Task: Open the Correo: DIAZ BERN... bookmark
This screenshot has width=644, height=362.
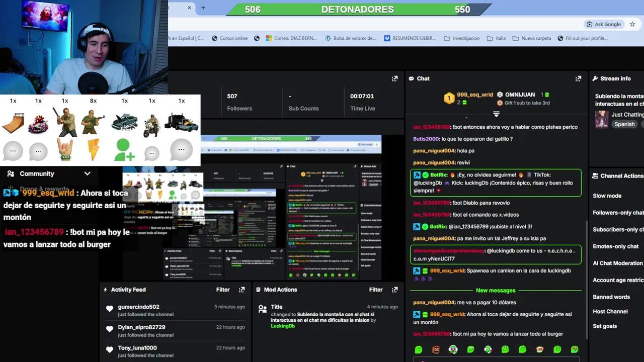Action: pos(291,38)
